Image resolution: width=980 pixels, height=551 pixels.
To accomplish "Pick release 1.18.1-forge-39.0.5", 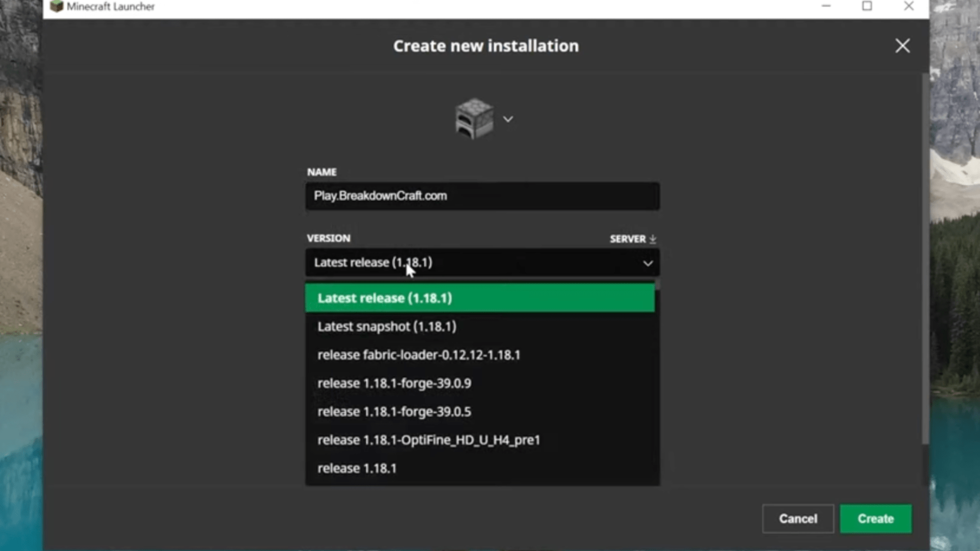I will click(x=480, y=412).
